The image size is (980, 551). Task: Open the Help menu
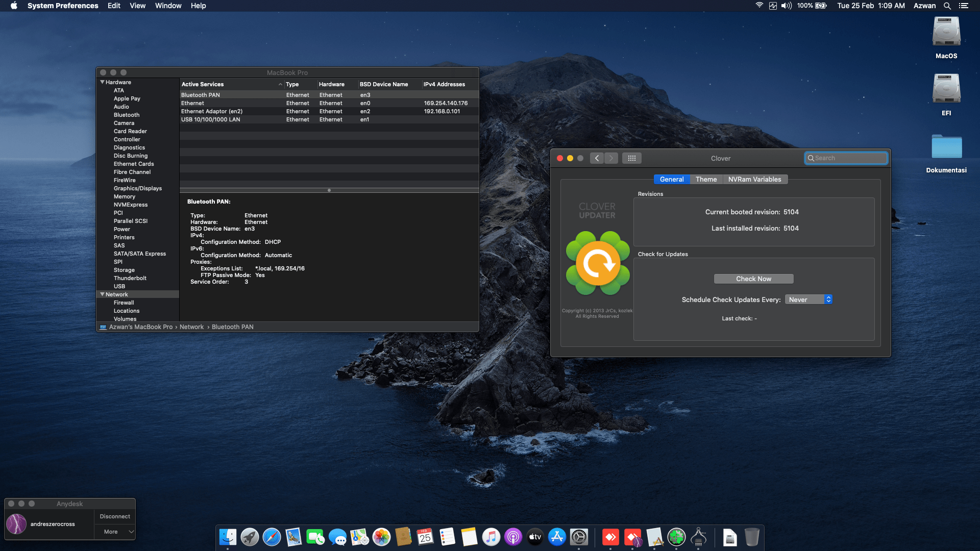pyautogui.click(x=198, y=6)
